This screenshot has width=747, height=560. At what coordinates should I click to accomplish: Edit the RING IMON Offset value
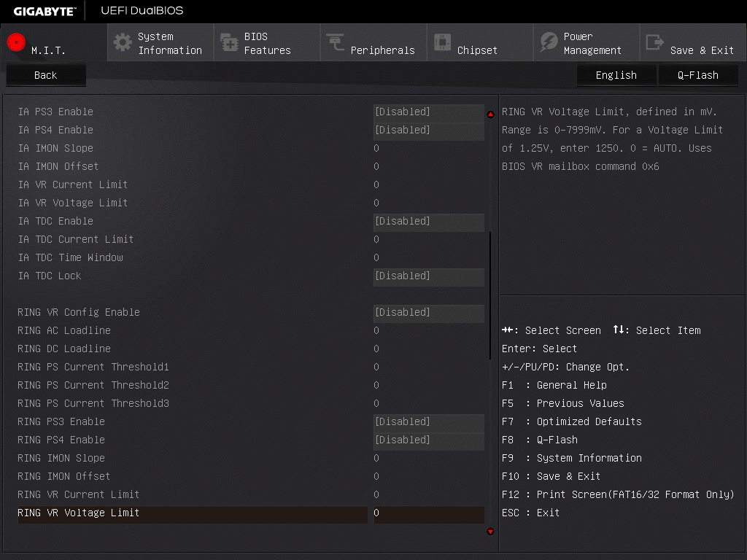pyautogui.click(x=376, y=477)
